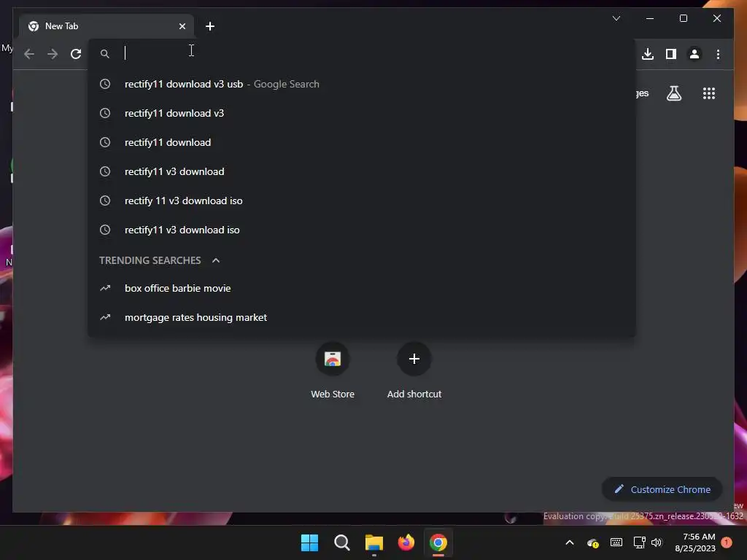Image resolution: width=747 pixels, height=560 pixels.
Task: Click the Chrome forward arrow
Action: click(53, 54)
